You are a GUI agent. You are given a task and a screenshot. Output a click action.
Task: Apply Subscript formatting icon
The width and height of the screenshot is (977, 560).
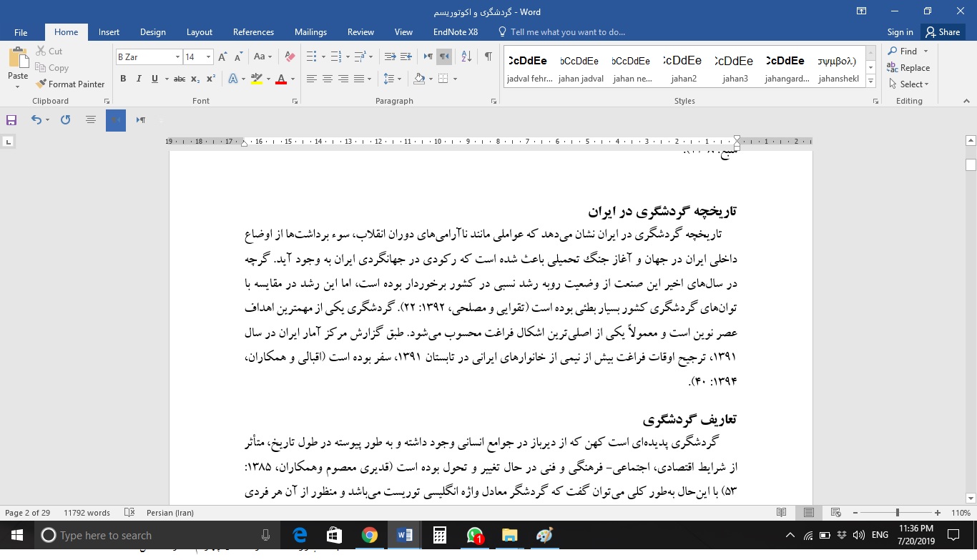tap(195, 79)
